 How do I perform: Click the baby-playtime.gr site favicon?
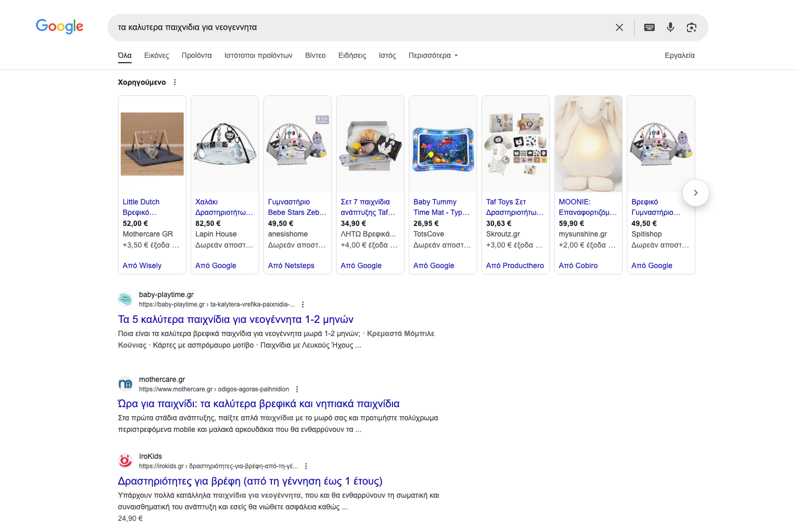(125, 299)
